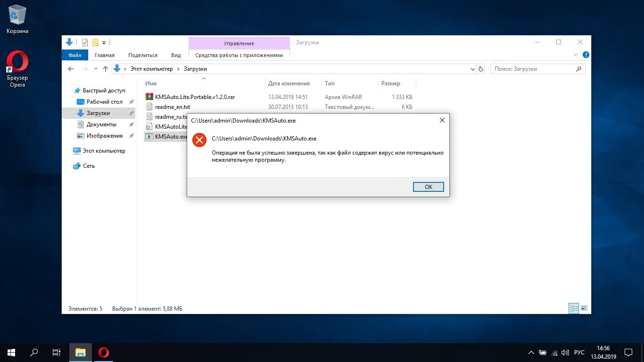Click the File Explorer taskbar button

click(81, 352)
